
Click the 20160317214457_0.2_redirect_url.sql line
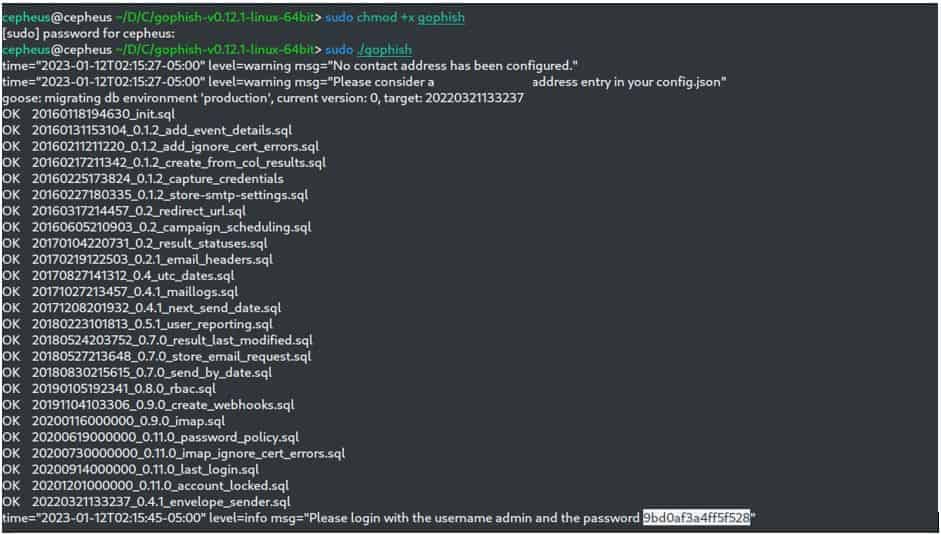coord(124,211)
